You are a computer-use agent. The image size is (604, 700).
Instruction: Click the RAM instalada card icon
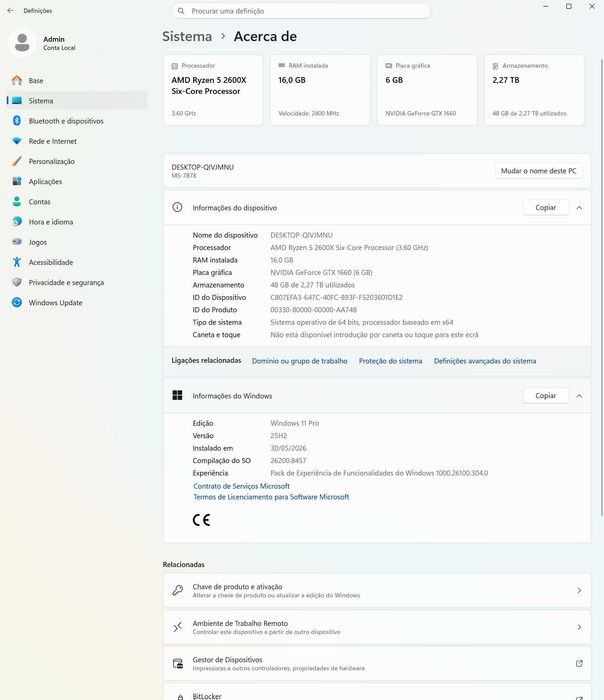click(281, 66)
